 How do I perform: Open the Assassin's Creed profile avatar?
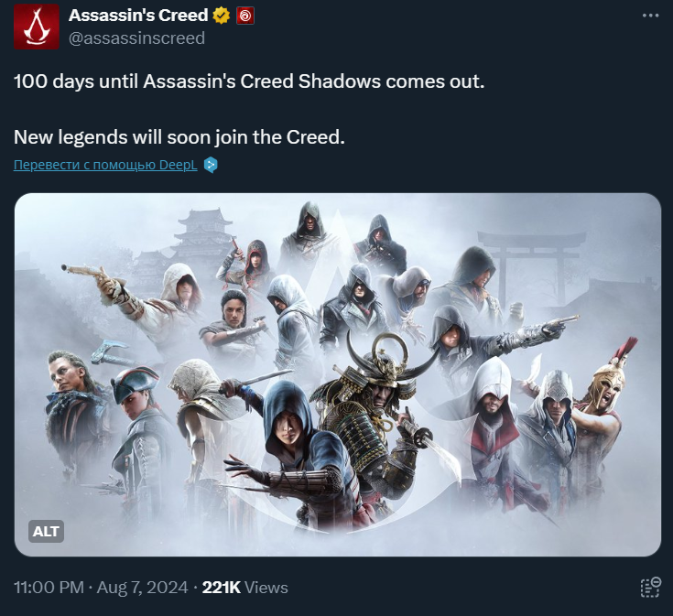[37, 27]
